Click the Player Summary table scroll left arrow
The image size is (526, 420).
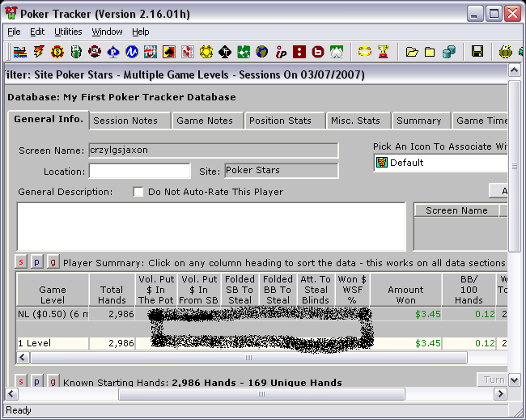click(23, 358)
